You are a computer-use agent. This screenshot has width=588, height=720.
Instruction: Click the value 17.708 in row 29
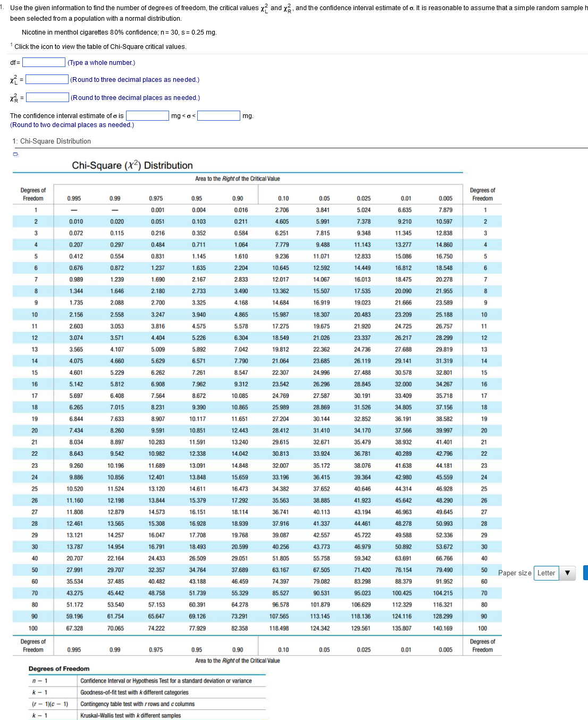pyautogui.click(x=198, y=535)
